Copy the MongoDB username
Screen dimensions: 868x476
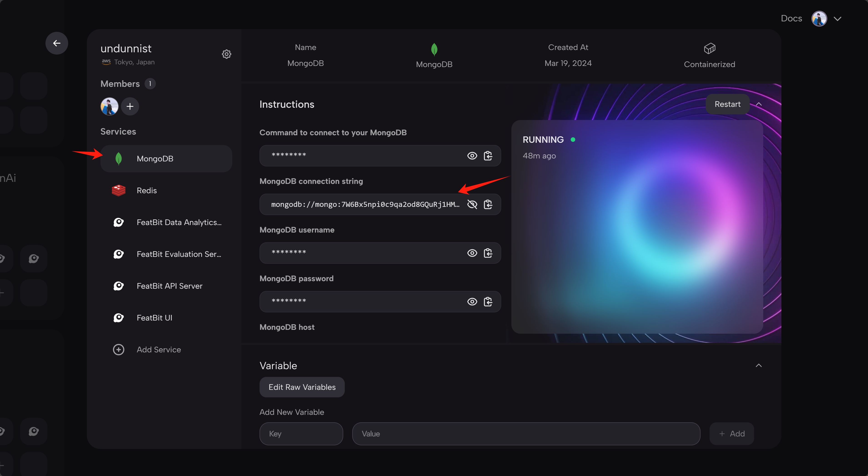pyautogui.click(x=488, y=253)
